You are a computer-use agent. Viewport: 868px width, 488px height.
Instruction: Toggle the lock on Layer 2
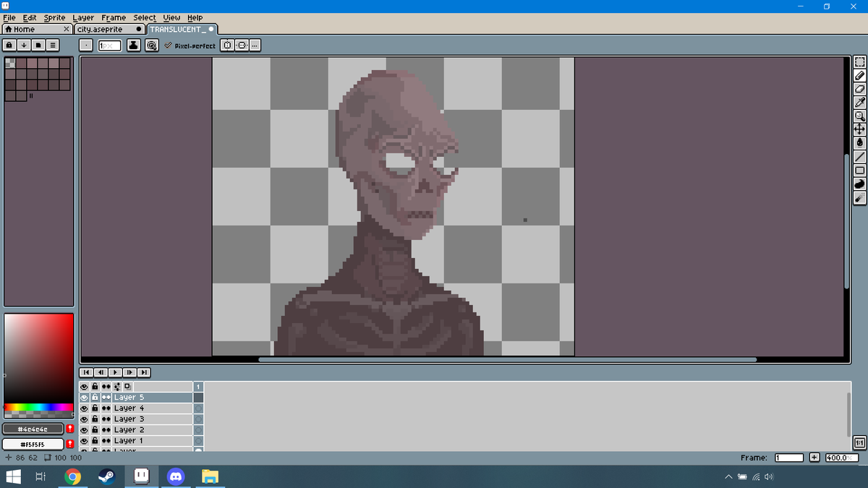pos(95,430)
